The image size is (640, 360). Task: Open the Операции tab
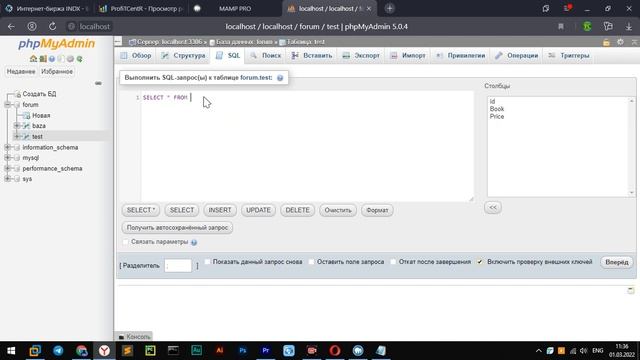(517, 56)
